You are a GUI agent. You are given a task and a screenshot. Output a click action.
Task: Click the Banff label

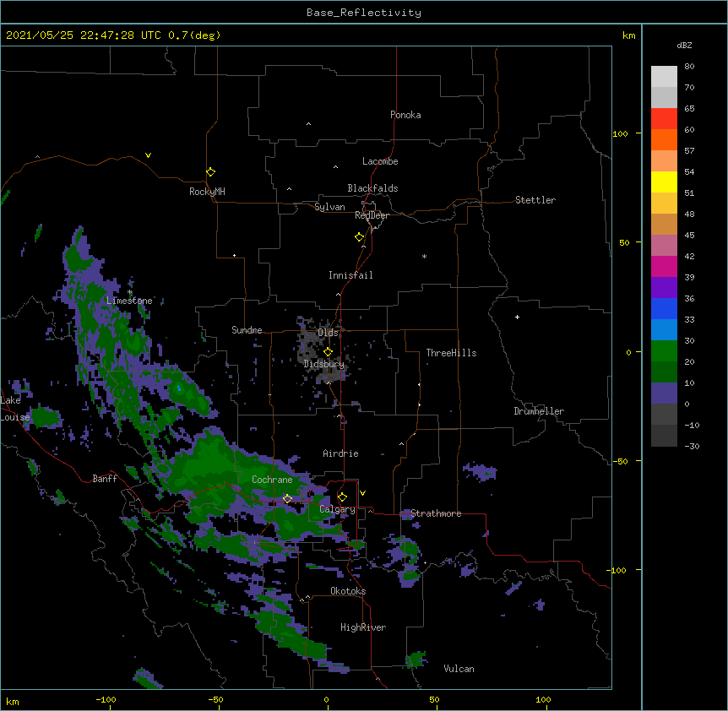pos(105,479)
